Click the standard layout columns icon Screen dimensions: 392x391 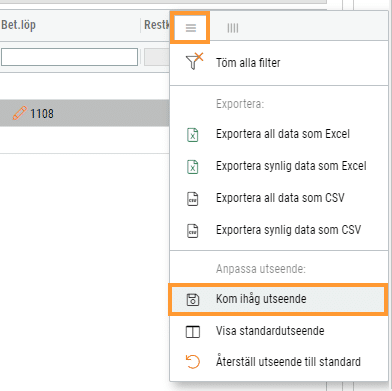(193, 332)
